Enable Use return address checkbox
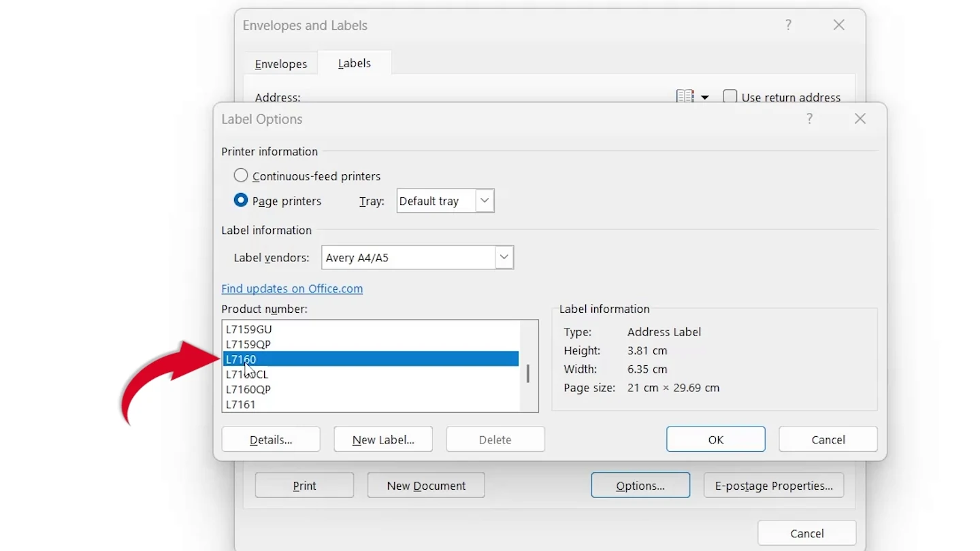The width and height of the screenshot is (980, 551). 730,97
